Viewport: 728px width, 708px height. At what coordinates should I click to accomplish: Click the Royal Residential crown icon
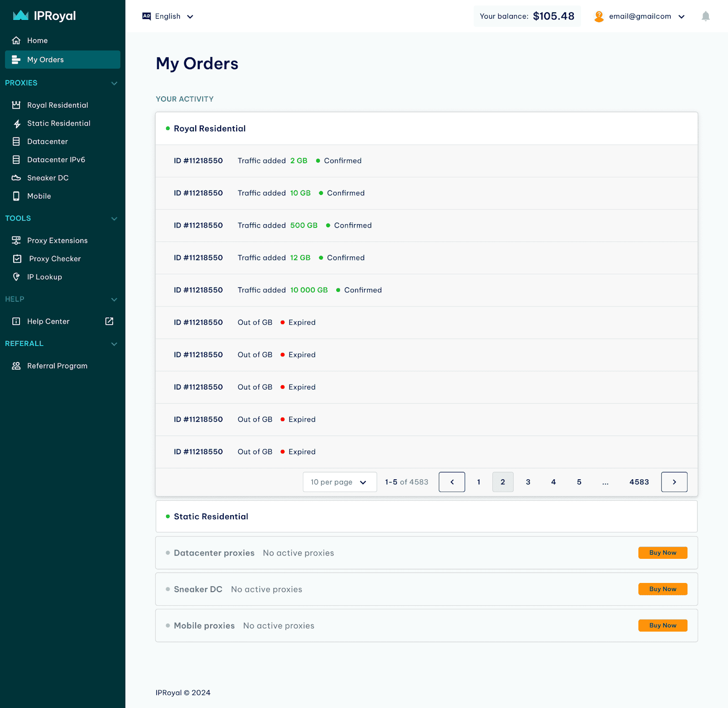tap(16, 105)
